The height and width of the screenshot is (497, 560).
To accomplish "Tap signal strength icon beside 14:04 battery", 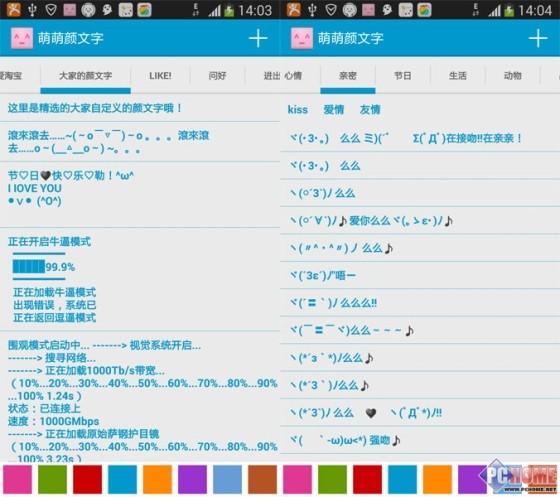I will point(494,11).
